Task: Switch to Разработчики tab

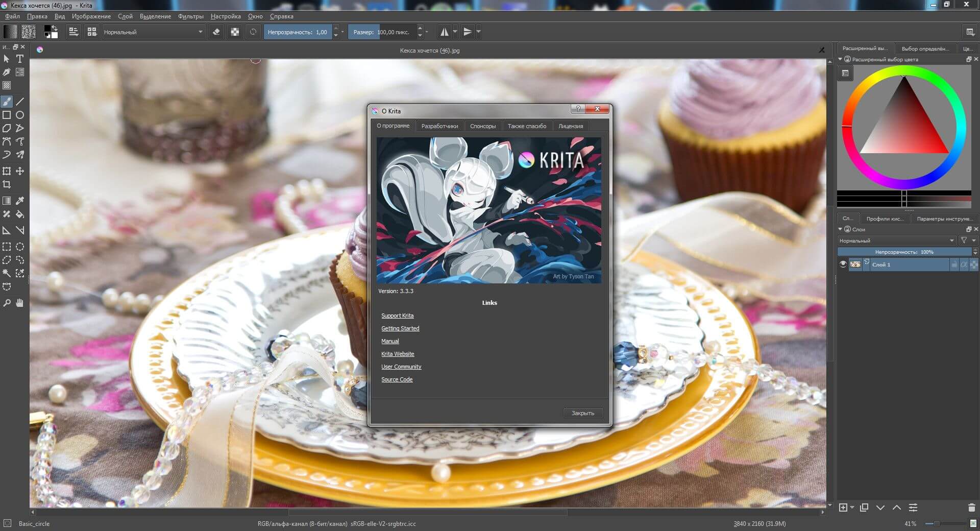Action: (x=439, y=126)
